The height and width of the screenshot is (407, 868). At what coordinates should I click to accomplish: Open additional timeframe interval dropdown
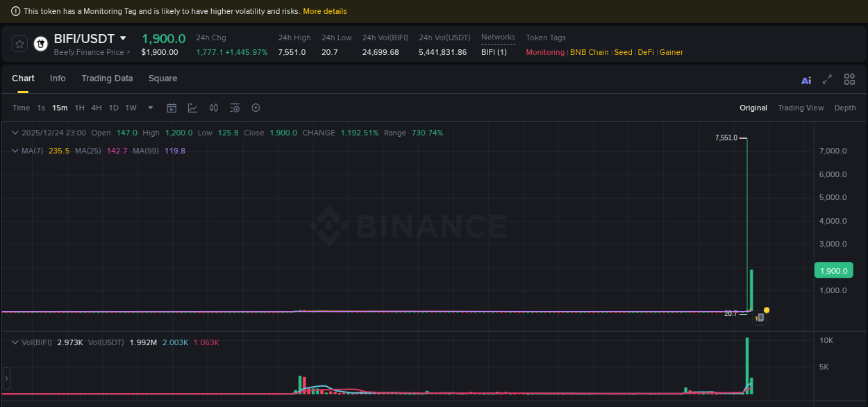(x=150, y=108)
